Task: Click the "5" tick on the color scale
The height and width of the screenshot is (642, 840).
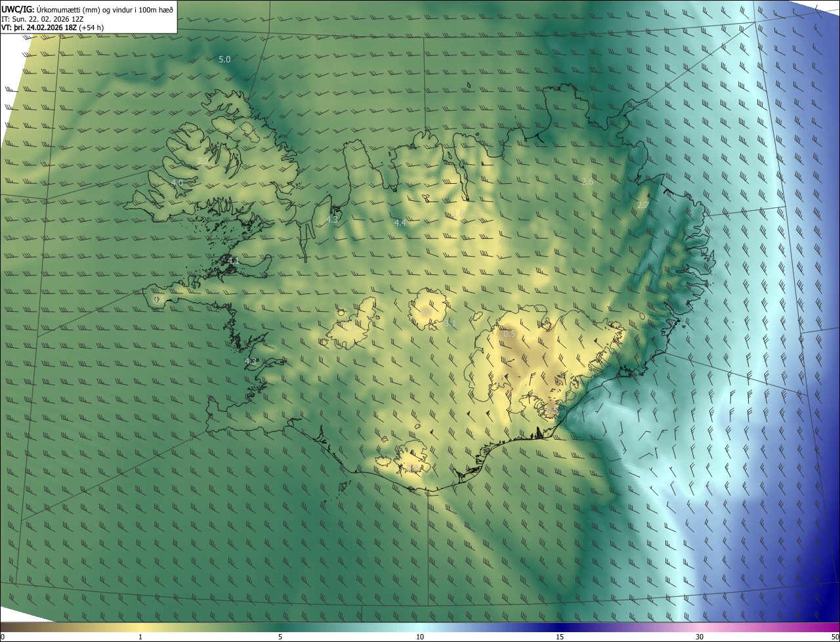Action: [280, 637]
